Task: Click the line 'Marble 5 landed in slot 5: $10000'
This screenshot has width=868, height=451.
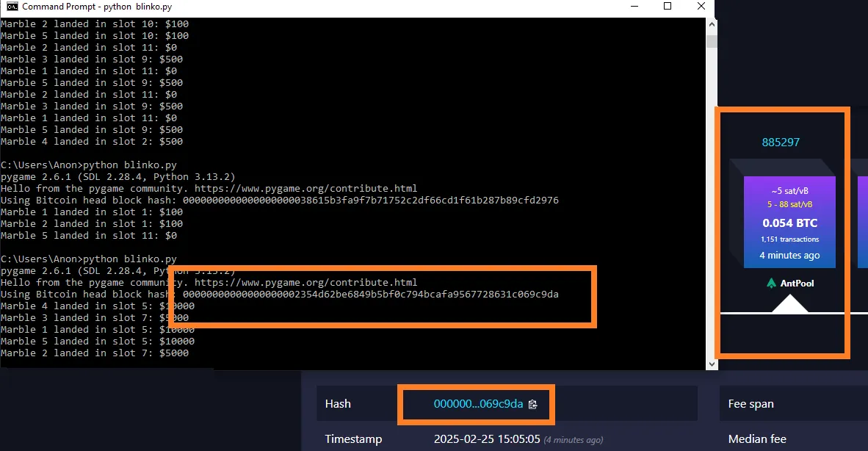Action: pyautogui.click(x=98, y=342)
